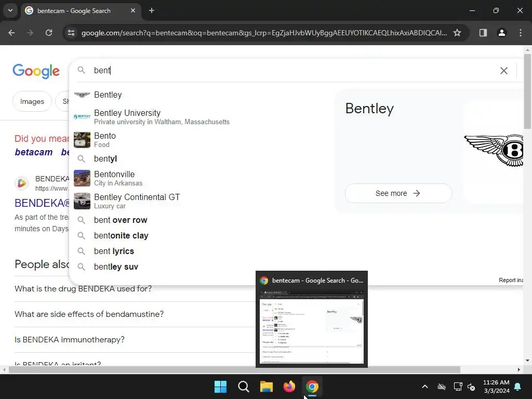Image resolution: width=532 pixels, height=399 pixels.
Task: Click the betacam spelling suggestion link
Action: [x=34, y=152]
